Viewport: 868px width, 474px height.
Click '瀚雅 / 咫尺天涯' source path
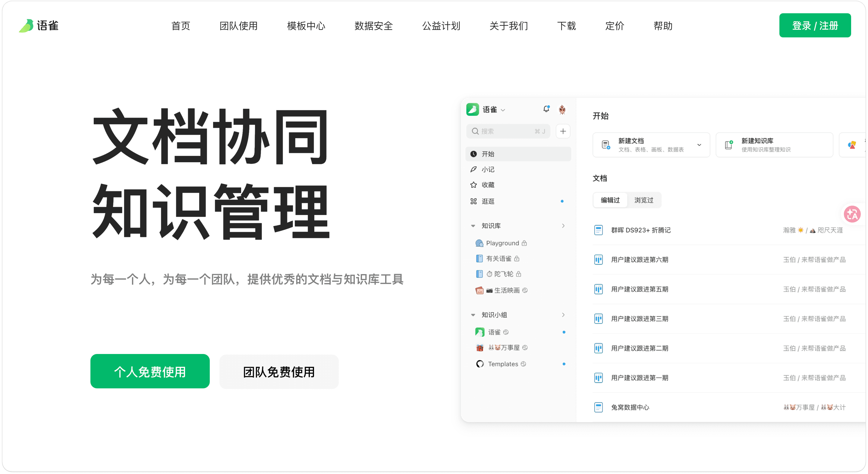813,230
